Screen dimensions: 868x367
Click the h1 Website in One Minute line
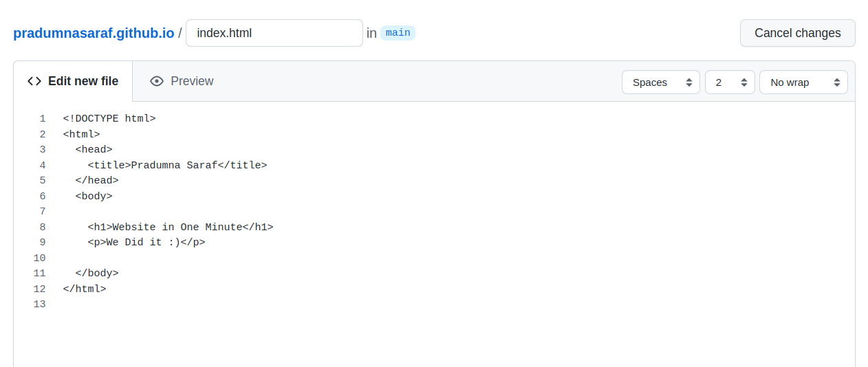tap(180, 227)
